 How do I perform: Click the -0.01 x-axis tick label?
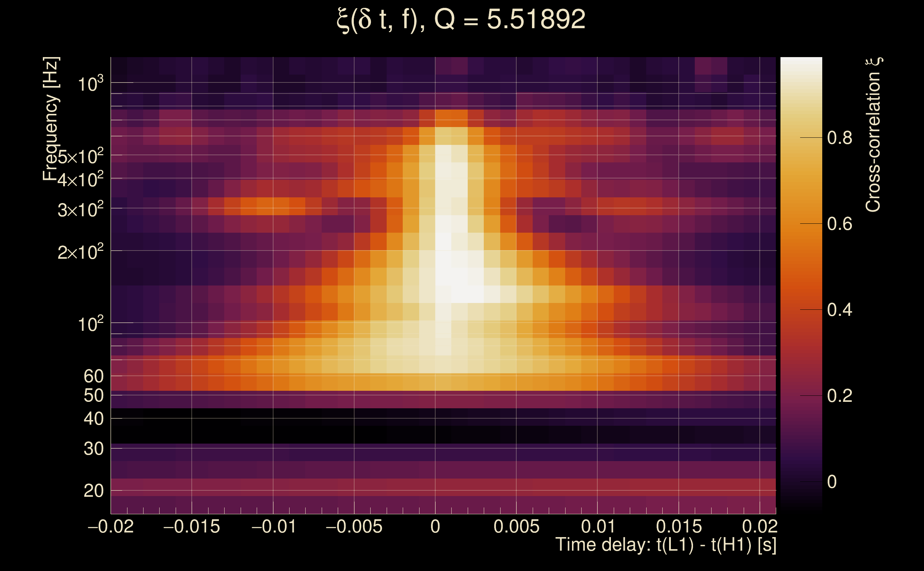coord(273,526)
